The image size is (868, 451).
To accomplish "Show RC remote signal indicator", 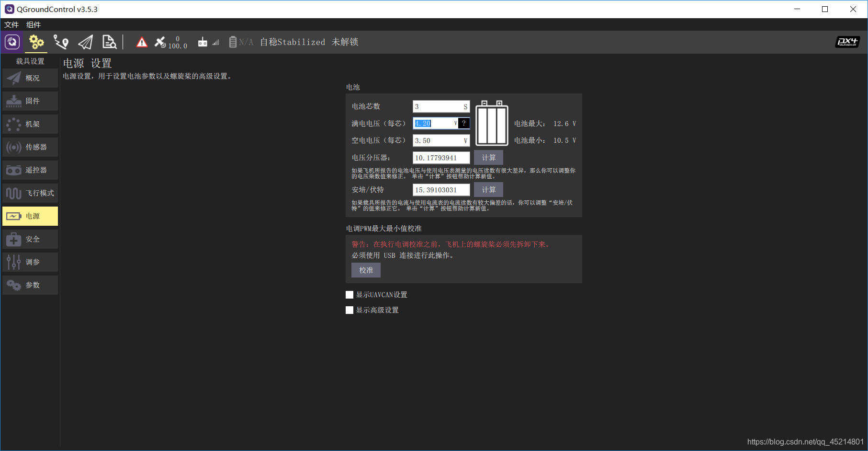I will [208, 42].
